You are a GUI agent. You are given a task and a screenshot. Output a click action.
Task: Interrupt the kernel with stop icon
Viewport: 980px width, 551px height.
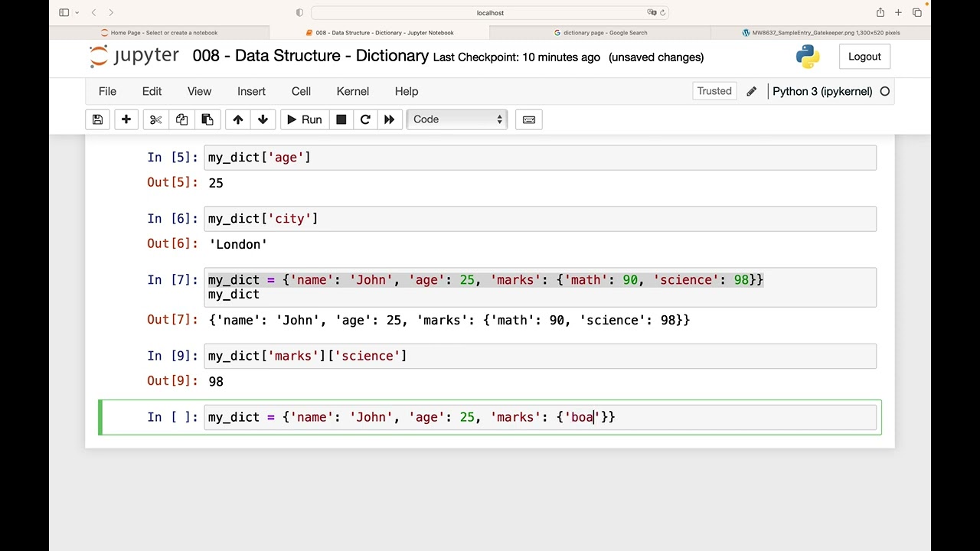pos(341,119)
